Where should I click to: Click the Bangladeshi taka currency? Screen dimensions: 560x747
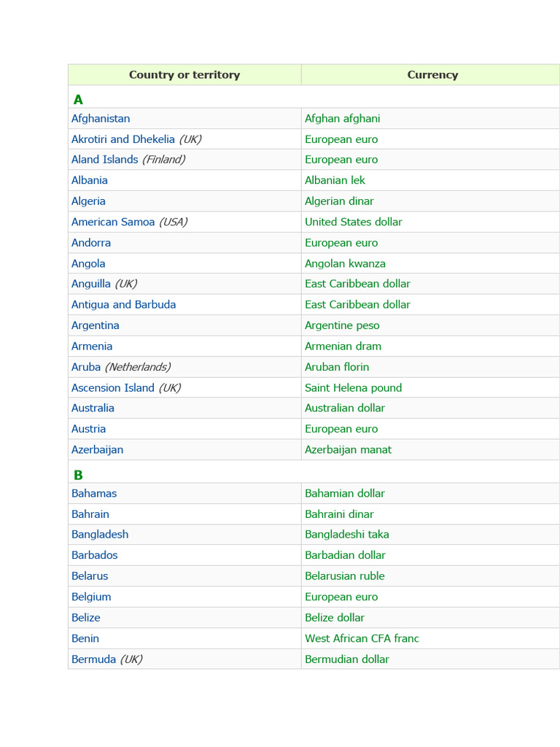tap(346, 535)
